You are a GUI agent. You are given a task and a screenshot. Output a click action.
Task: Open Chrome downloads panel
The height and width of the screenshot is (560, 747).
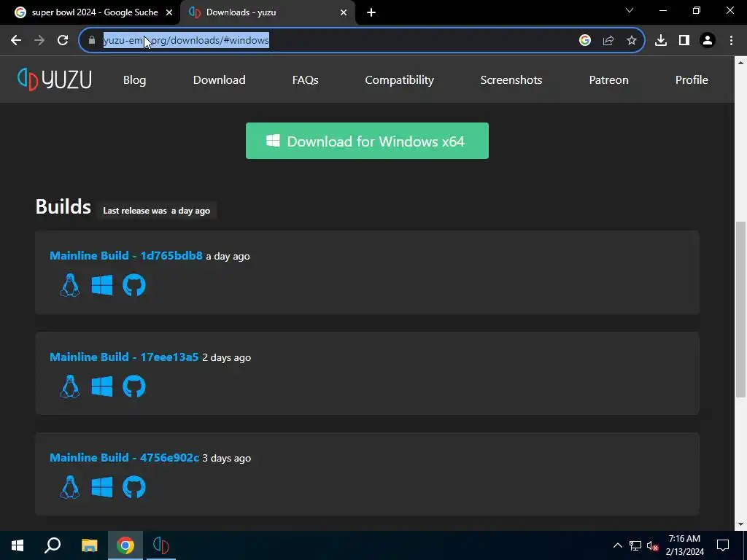coord(661,41)
